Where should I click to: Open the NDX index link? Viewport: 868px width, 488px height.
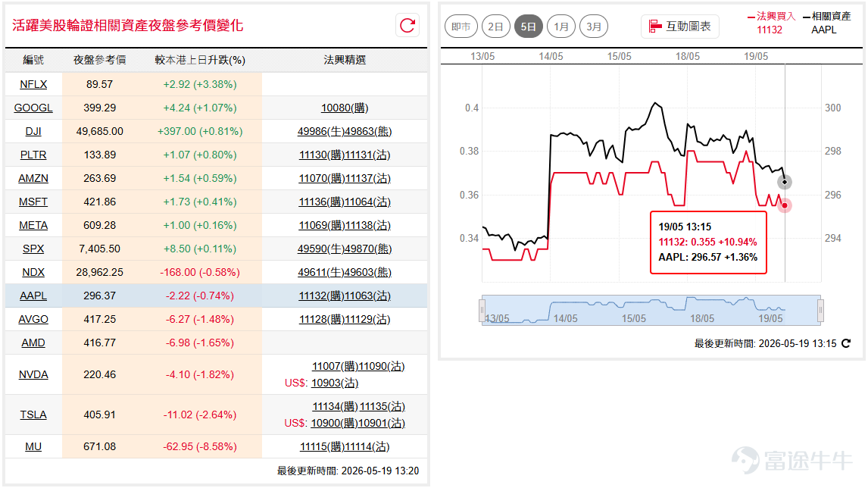(33, 273)
